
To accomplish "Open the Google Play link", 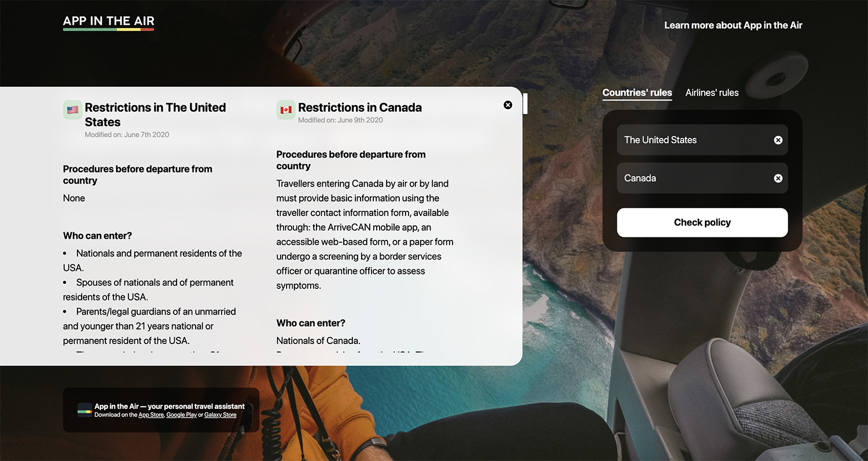I will tap(182, 415).
